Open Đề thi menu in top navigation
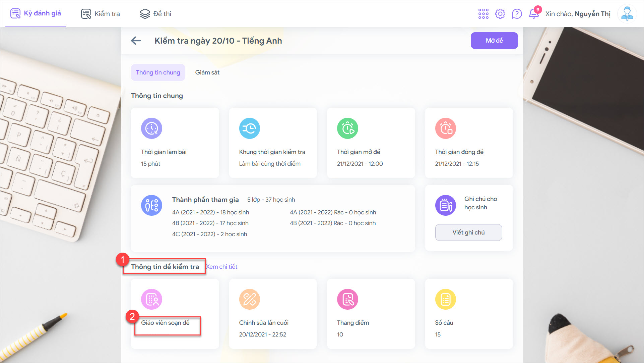This screenshot has height=363, width=644. (155, 14)
